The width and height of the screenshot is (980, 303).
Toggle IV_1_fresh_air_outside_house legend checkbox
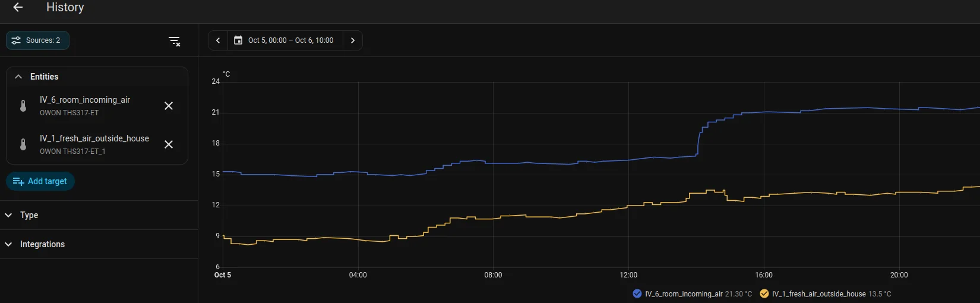coord(764,293)
